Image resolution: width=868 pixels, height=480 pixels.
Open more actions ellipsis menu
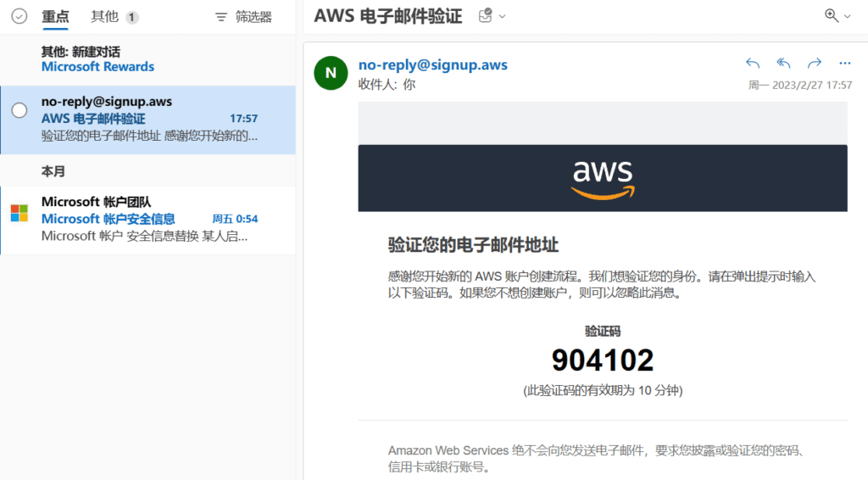point(845,63)
